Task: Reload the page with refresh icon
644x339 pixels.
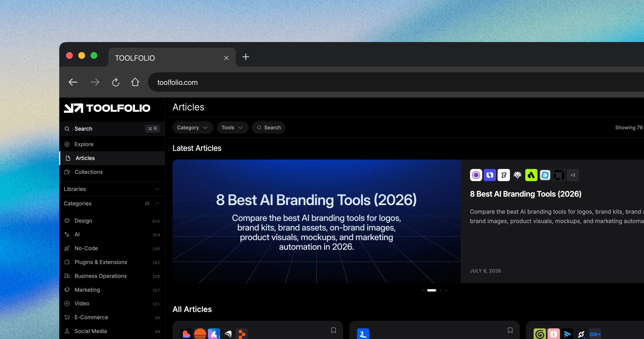Action: [116, 82]
